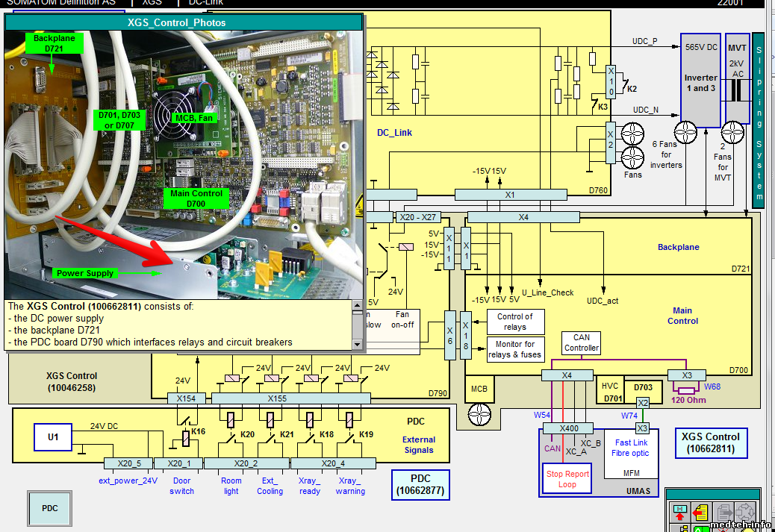775x532 pixels.
Task: Open the XGS Control (10662811) box
Action: coord(712,442)
